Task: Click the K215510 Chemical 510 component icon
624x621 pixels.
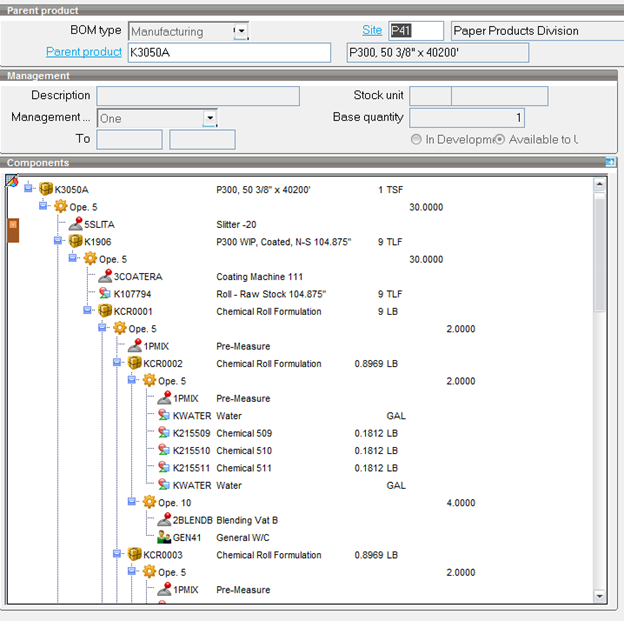Action: tap(163, 451)
